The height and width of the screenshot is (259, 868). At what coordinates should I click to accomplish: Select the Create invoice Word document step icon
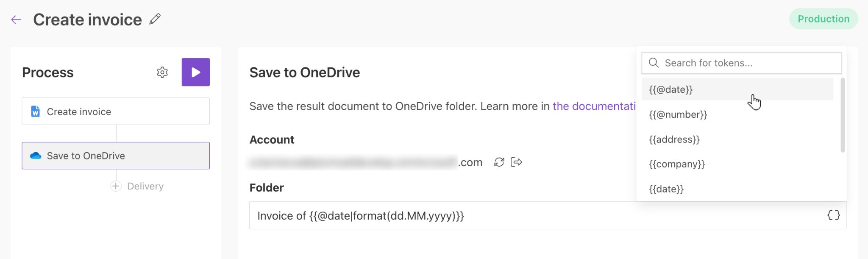click(35, 111)
